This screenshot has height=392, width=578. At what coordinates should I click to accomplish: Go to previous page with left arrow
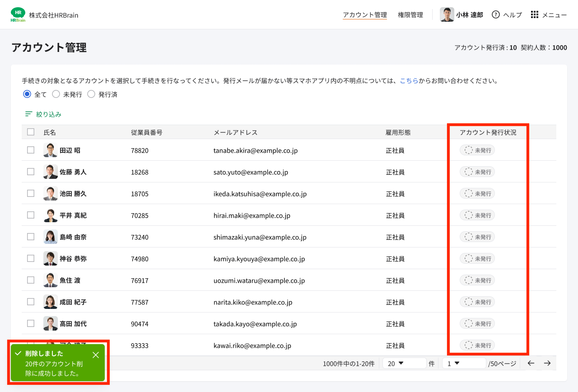point(531,363)
